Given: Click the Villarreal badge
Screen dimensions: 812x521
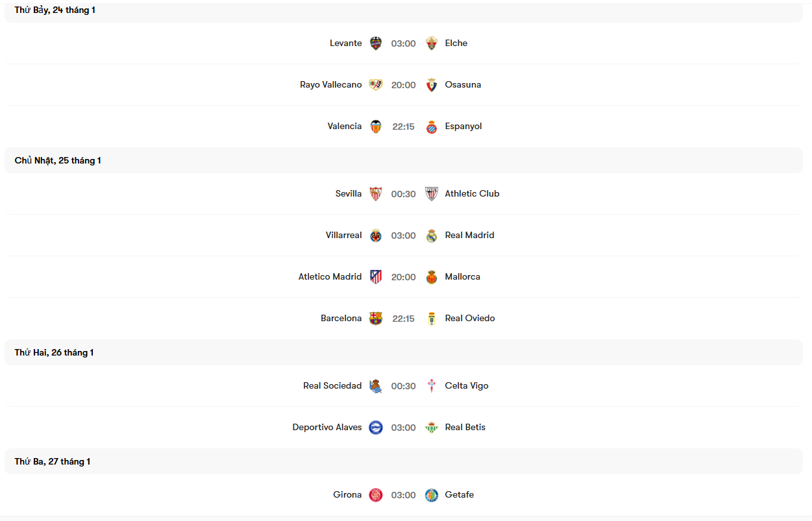Looking at the screenshot, I should (x=376, y=235).
